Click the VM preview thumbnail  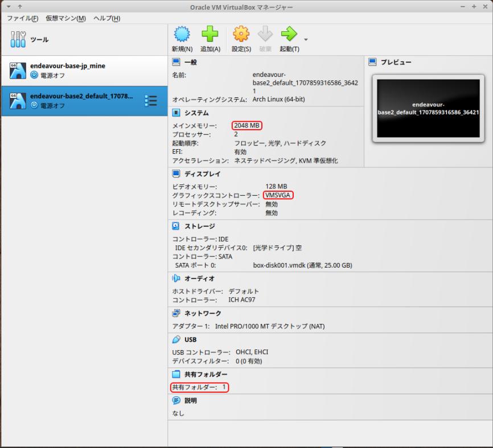click(x=428, y=108)
